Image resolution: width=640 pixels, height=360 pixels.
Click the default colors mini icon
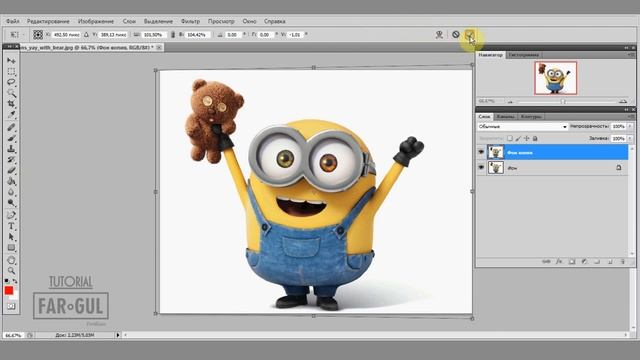tap(7, 281)
